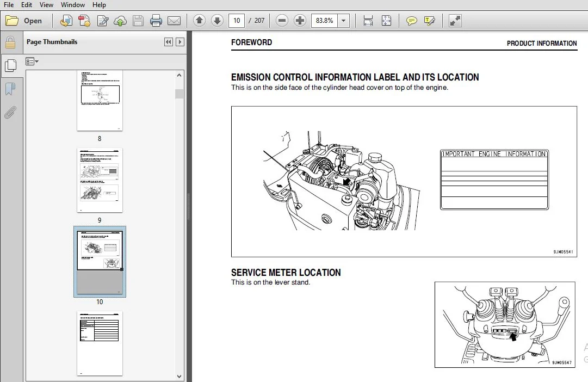The width and height of the screenshot is (588, 382).
Task: Click the cylinder head cover location sentence
Action: (x=339, y=88)
